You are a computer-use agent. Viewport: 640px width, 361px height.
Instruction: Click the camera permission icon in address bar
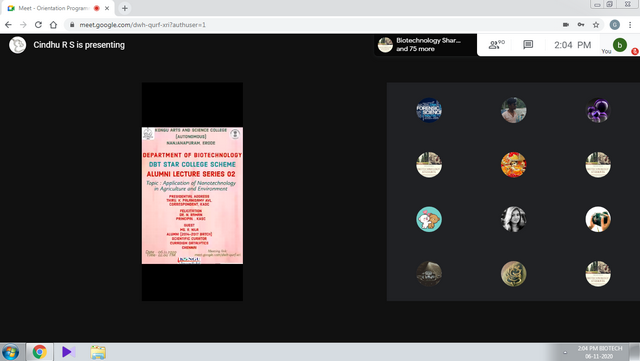pos(566,25)
